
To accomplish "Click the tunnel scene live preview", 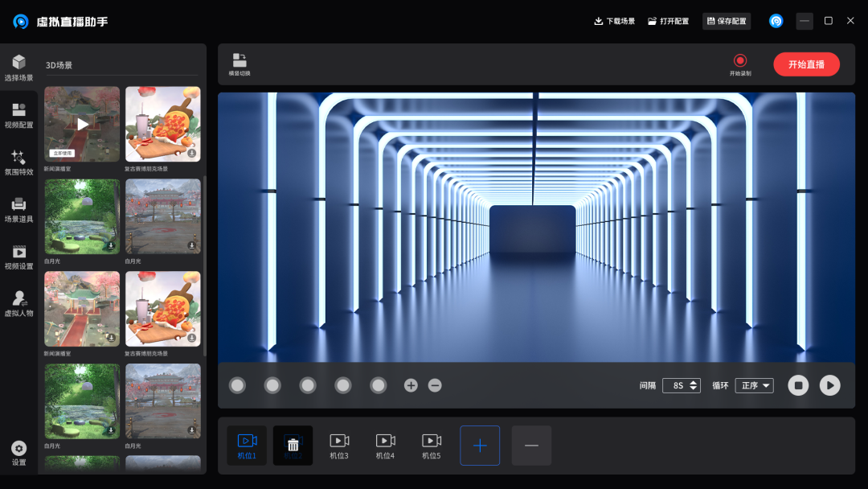I will point(536,227).
